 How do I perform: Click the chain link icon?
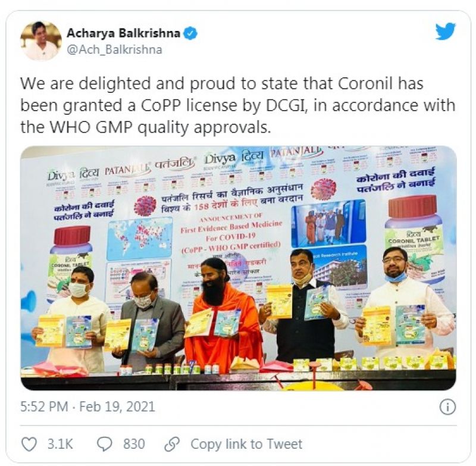tap(172, 444)
